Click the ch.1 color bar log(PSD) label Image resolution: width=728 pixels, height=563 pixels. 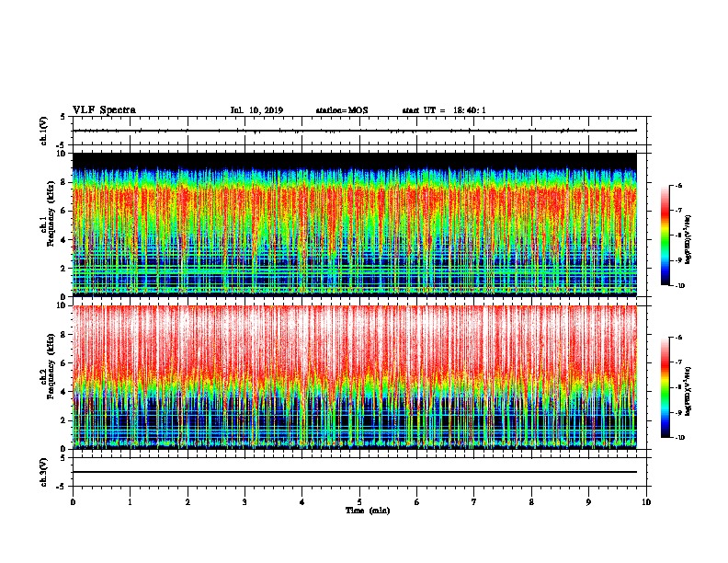pos(688,239)
